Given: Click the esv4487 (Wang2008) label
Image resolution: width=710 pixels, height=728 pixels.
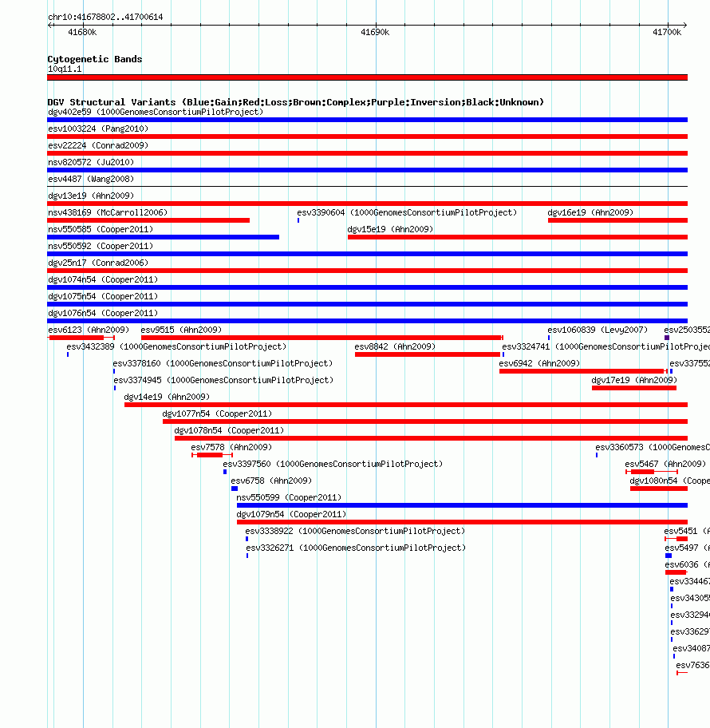Looking at the screenshot, I should click(x=91, y=179).
